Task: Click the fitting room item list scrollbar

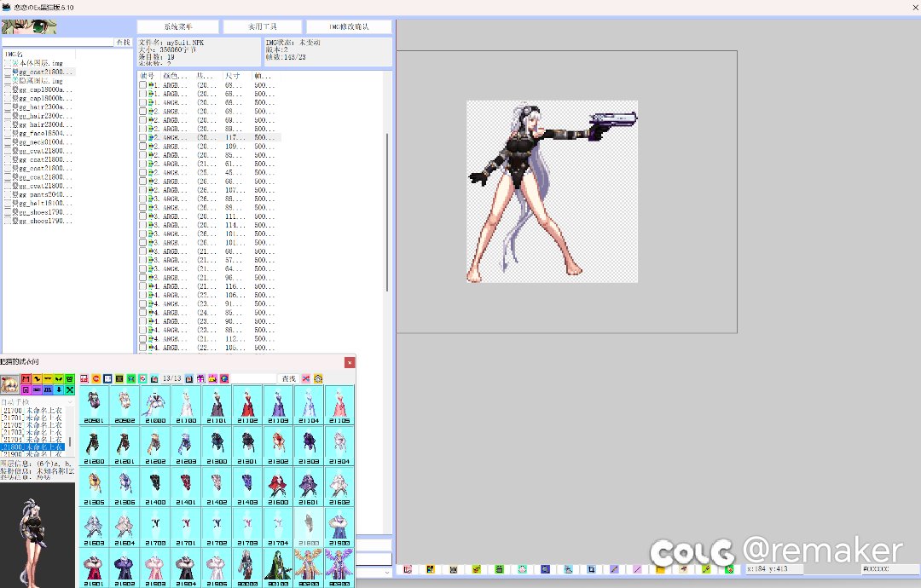Action: pos(71,441)
